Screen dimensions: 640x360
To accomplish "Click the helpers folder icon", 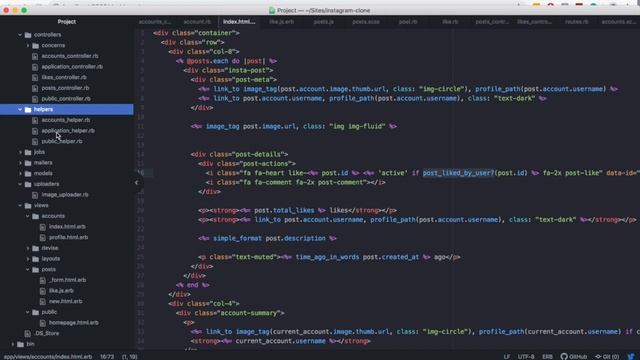I will pyautogui.click(x=28, y=109).
